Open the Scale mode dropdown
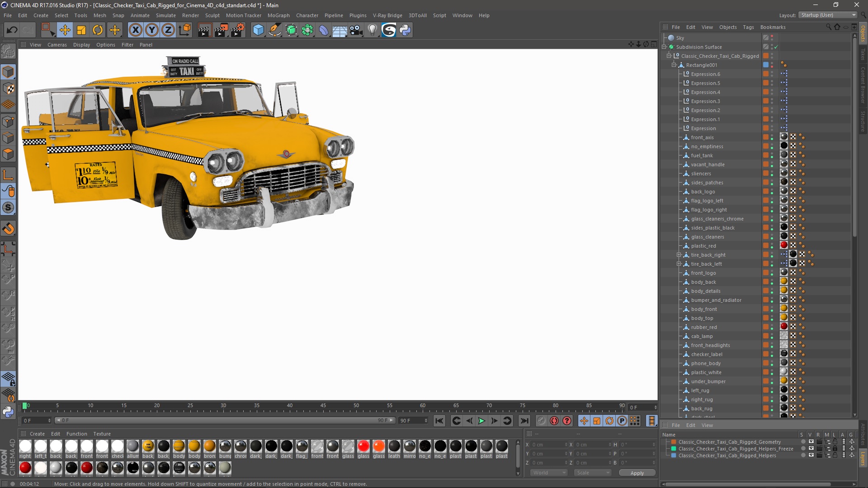 pyautogui.click(x=593, y=473)
